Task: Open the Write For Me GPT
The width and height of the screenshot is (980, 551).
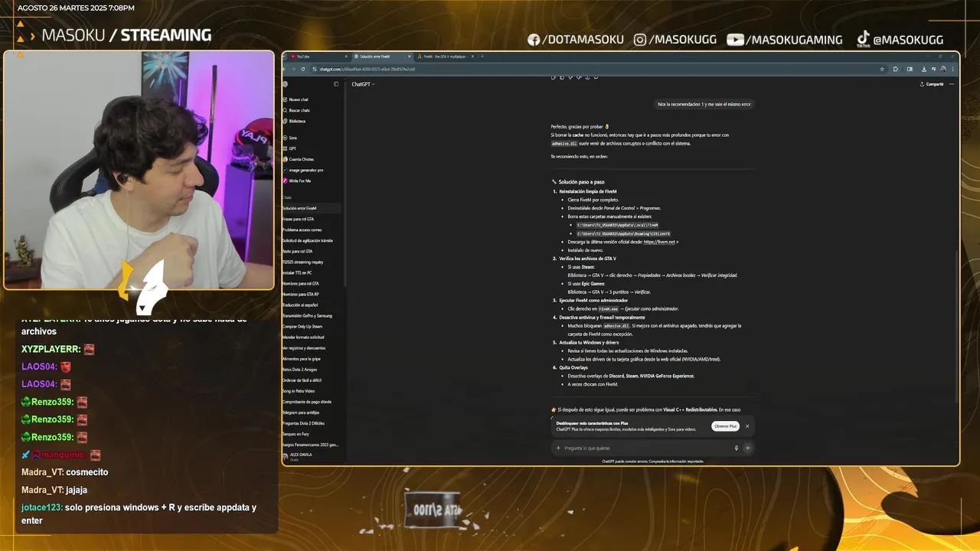Action: coord(299,181)
